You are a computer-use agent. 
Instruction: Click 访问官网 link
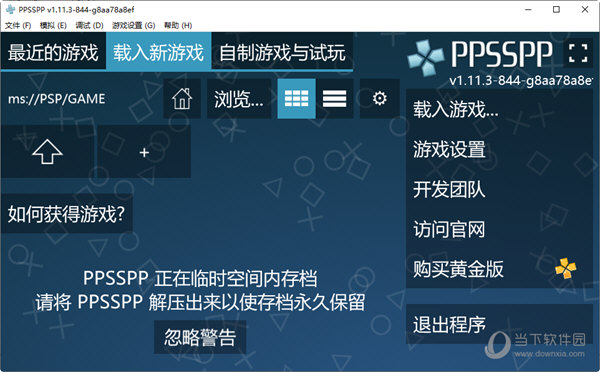[499, 229]
